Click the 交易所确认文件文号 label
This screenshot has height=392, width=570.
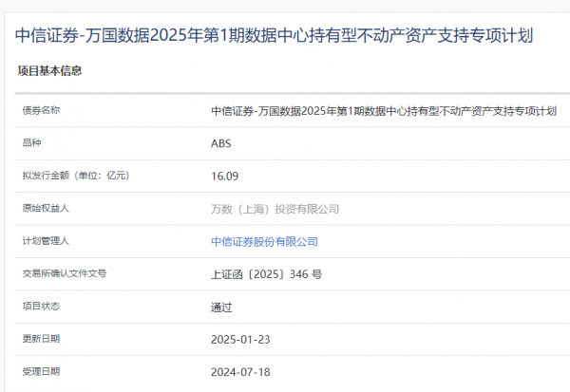pos(65,273)
